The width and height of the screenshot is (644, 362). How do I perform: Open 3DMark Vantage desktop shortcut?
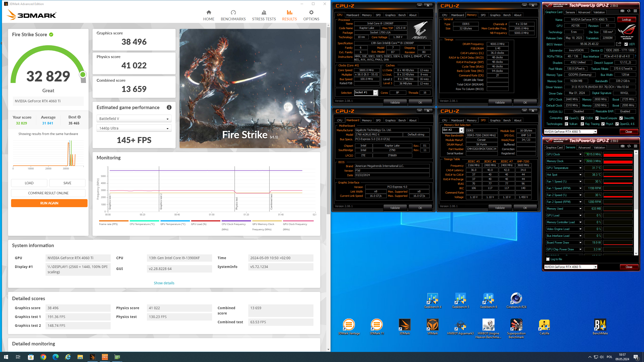(349, 327)
